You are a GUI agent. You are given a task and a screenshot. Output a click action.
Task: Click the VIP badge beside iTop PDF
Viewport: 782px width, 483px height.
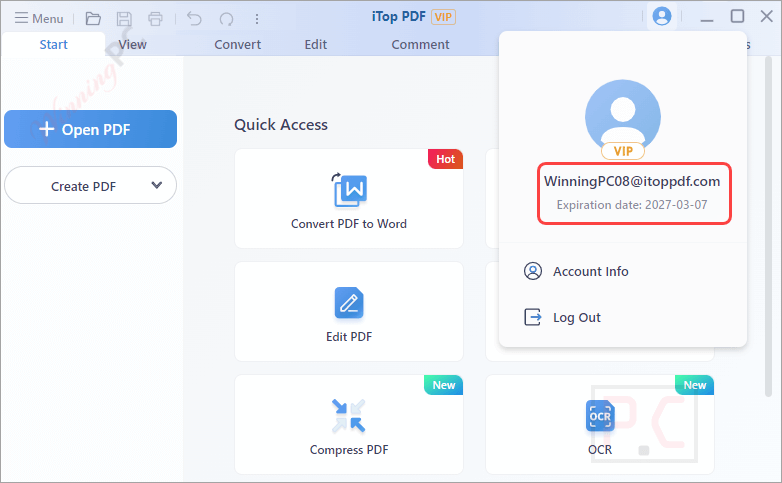pos(443,17)
